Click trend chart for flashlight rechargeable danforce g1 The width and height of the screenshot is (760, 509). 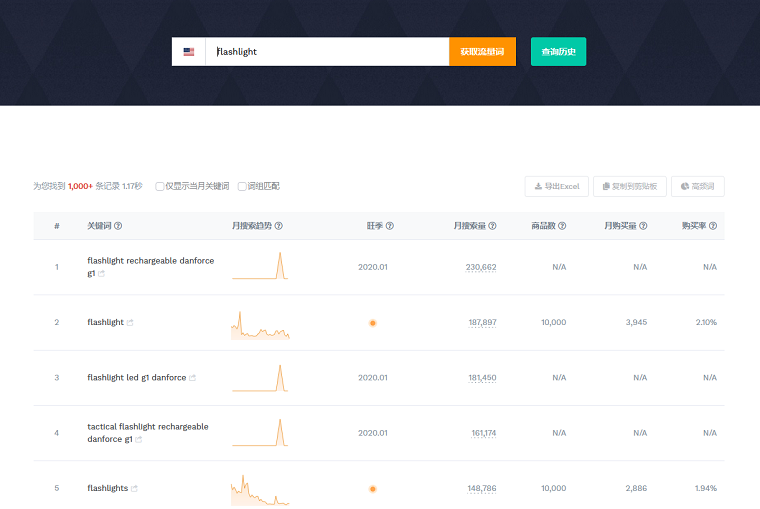pyautogui.click(x=260, y=266)
